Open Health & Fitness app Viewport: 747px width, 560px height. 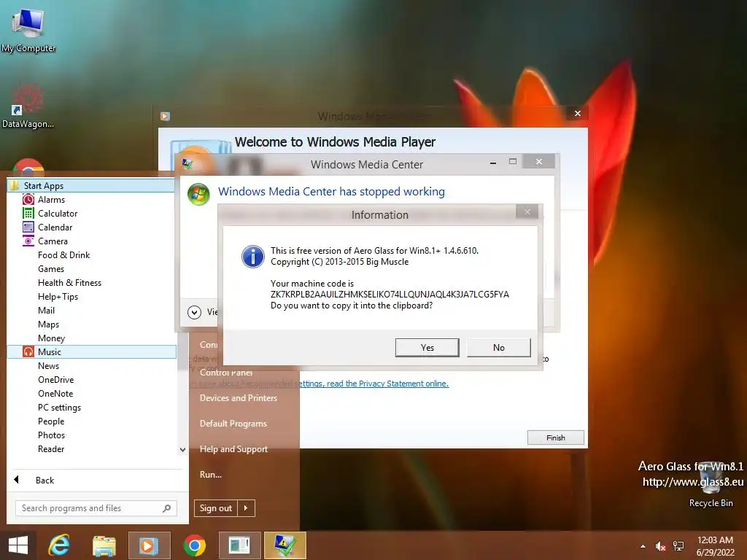[69, 282]
